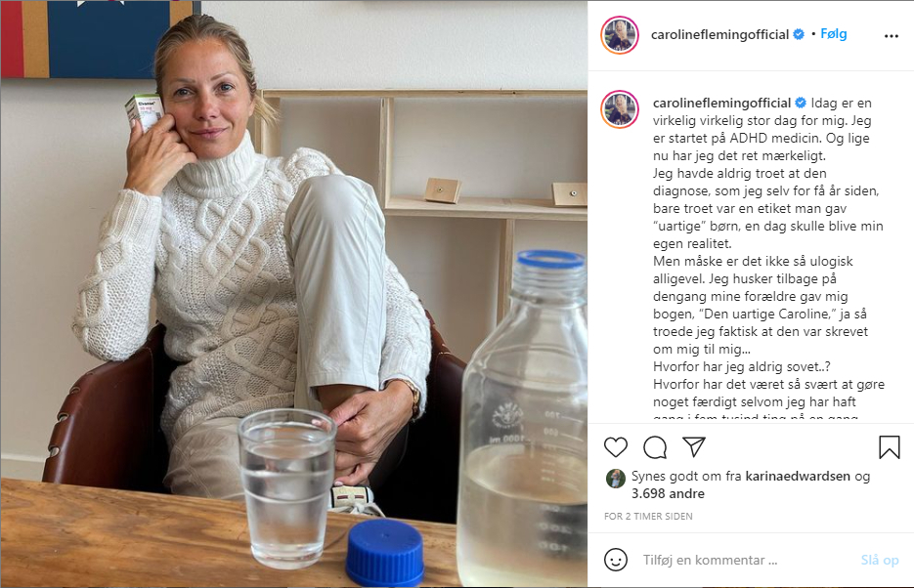Screen dimensions: 914x588
Task: Click the post photo of the woman
Action: coord(294,294)
